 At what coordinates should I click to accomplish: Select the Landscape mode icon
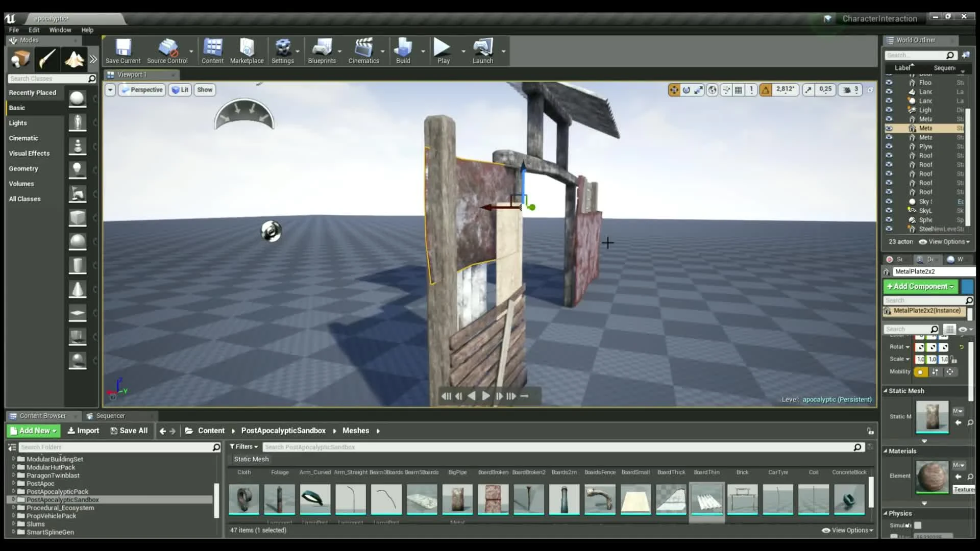(x=74, y=60)
